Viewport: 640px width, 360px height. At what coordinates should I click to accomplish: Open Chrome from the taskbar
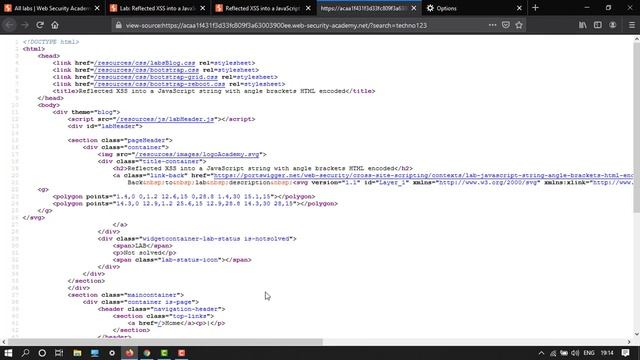147,353
